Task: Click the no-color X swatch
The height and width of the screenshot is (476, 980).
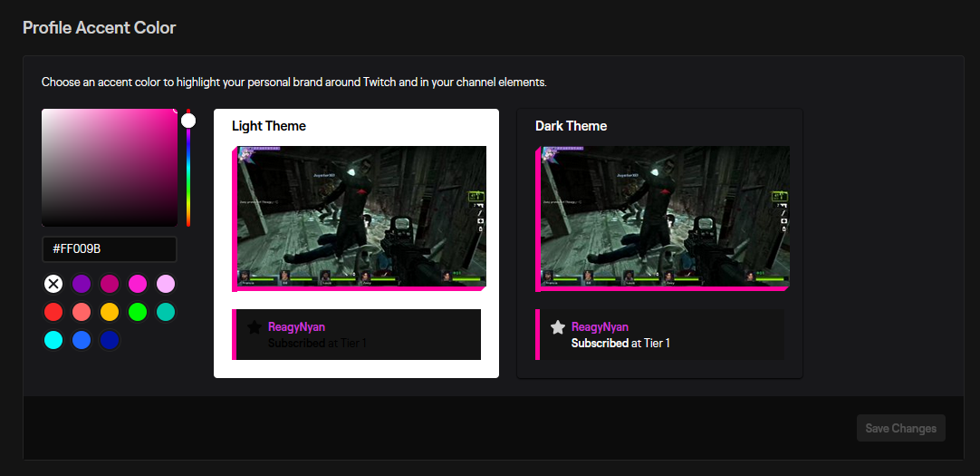Action: click(53, 284)
